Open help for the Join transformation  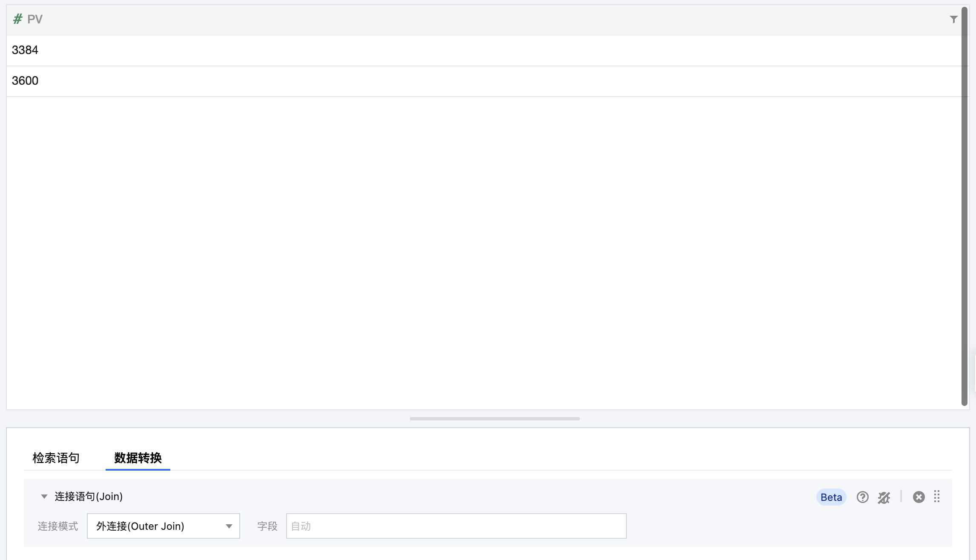pos(862,497)
